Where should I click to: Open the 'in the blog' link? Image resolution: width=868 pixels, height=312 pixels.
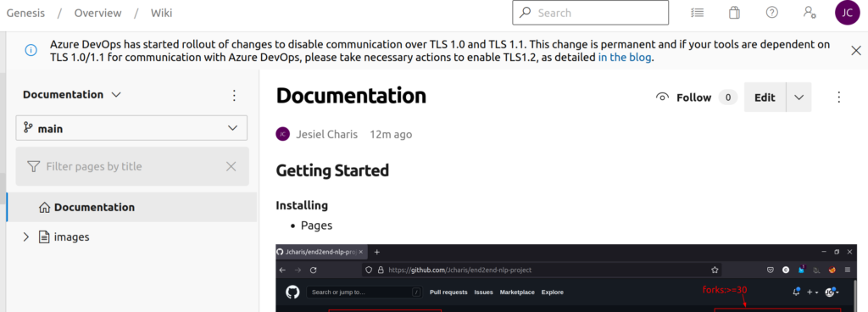[x=625, y=57]
